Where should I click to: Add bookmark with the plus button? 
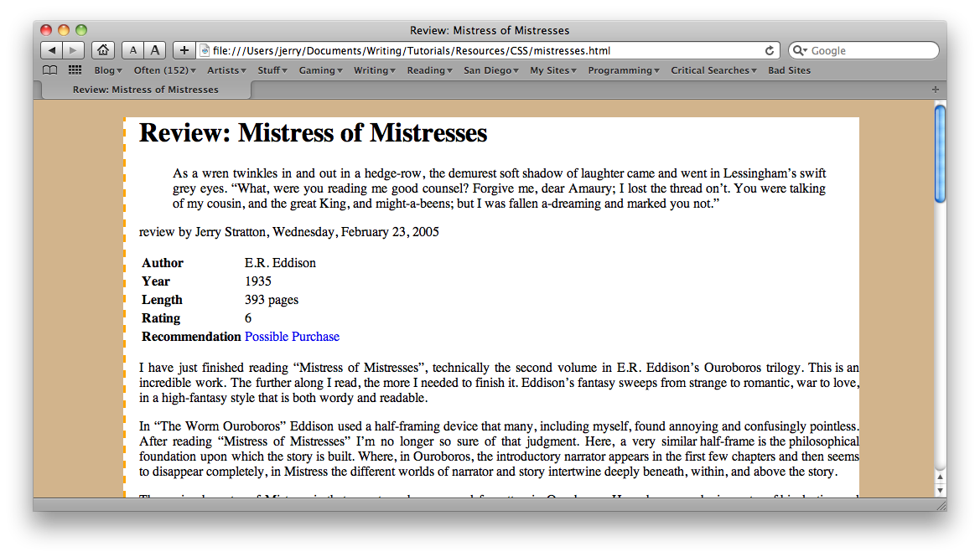184,50
